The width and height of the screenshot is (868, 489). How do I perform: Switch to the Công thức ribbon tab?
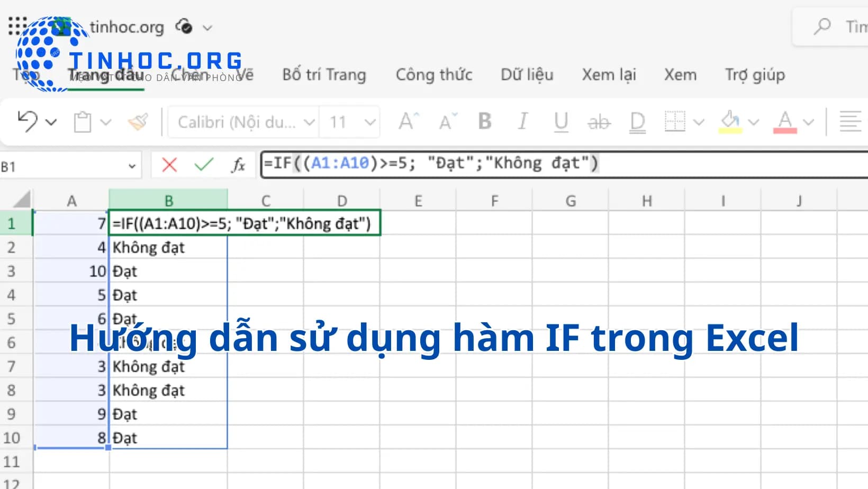pos(433,75)
